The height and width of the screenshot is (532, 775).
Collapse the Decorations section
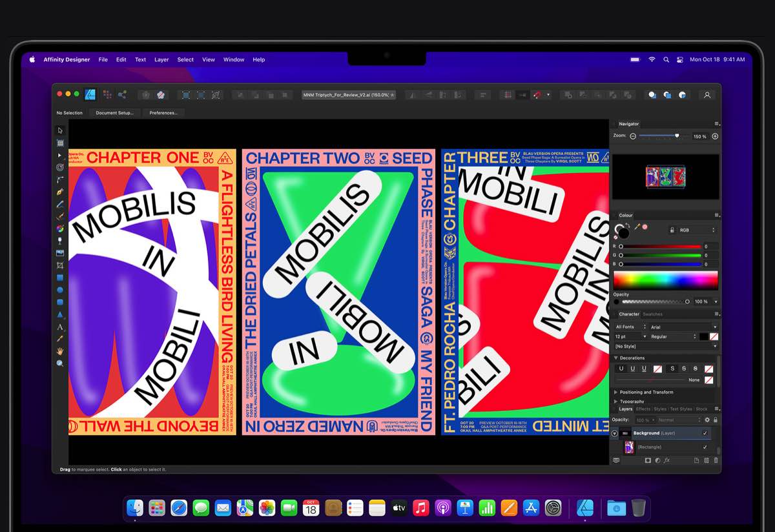pyautogui.click(x=616, y=358)
